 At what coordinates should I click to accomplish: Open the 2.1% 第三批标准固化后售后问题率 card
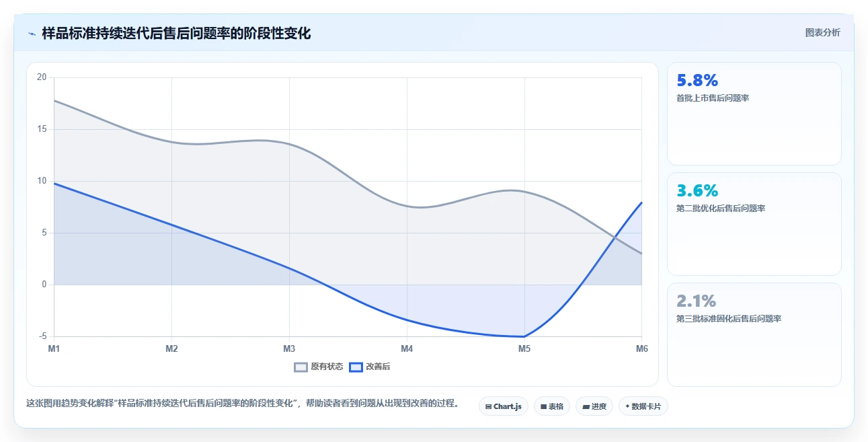click(754, 334)
